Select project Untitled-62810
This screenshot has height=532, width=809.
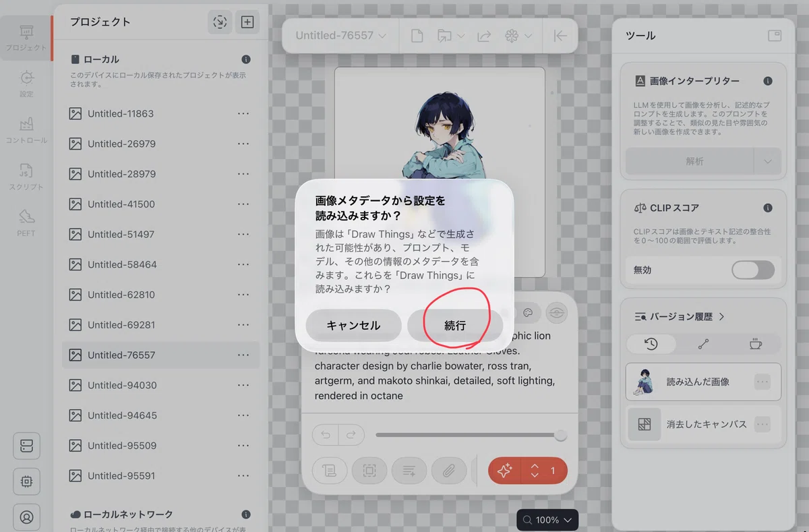click(x=160, y=295)
